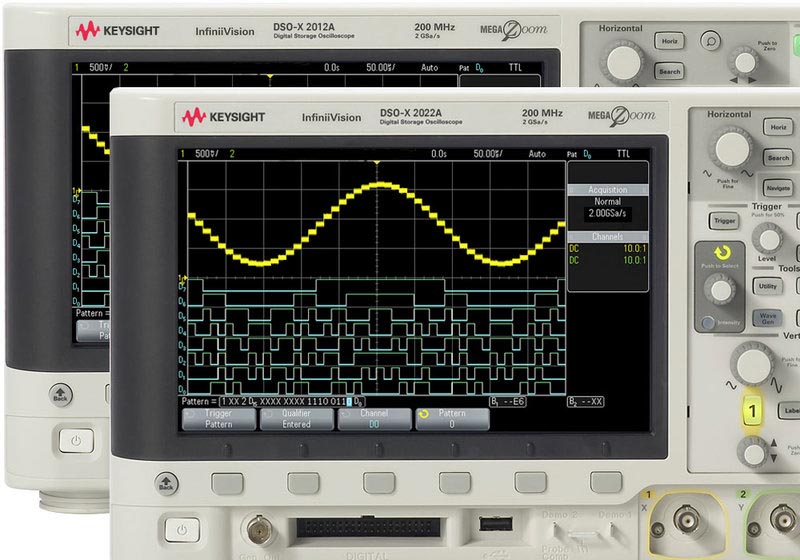Open Navigate on the front oscilloscope
This screenshot has height=560, width=800.
[x=778, y=188]
